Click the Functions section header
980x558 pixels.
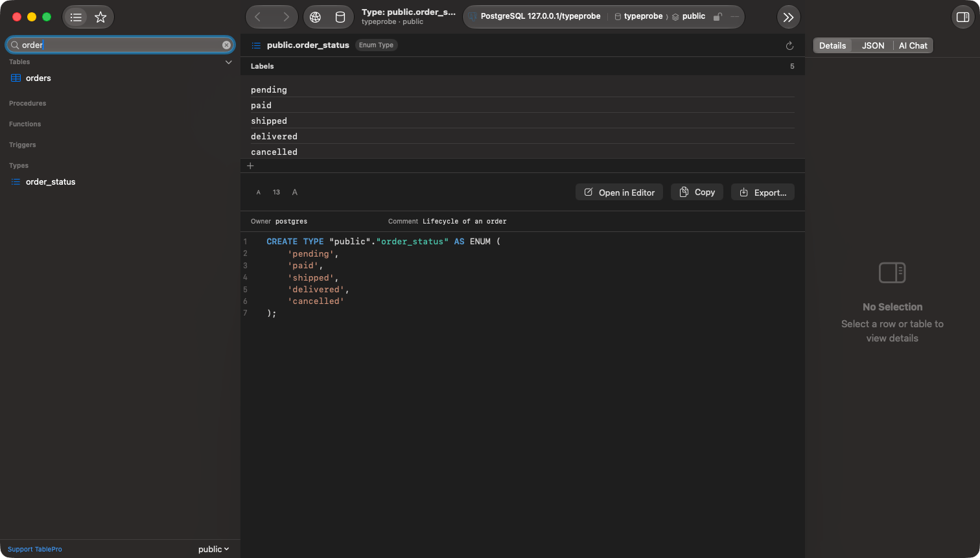25,124
